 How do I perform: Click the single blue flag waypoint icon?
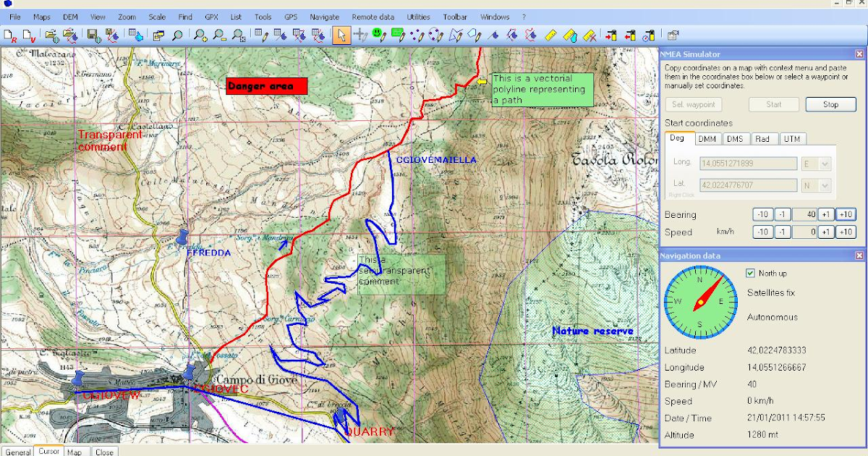coord(493,34)
